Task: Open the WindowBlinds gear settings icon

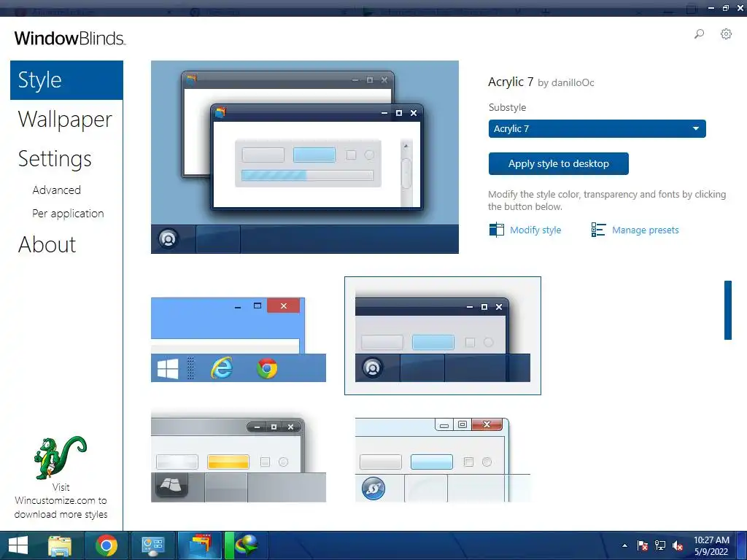Action: 726,34
